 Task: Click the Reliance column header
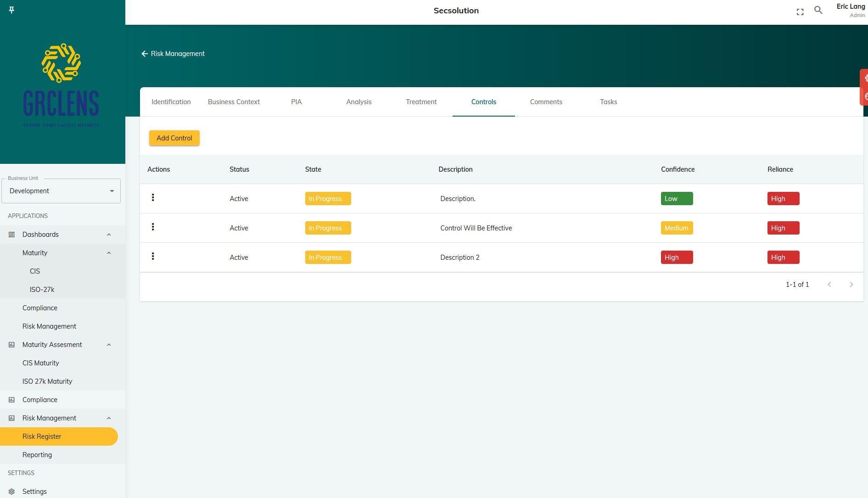[x=780, y=169]
